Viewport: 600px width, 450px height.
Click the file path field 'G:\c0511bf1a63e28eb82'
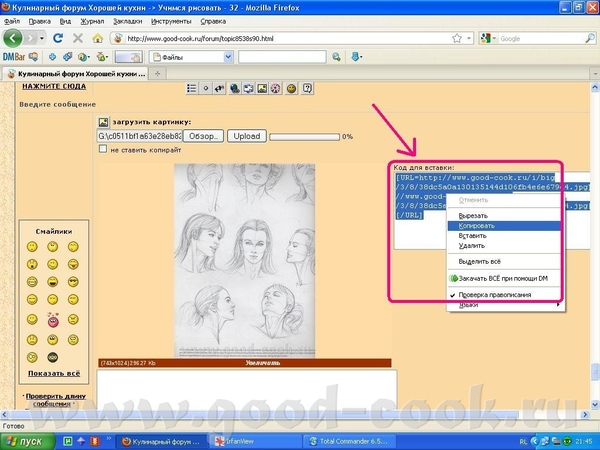140,136
